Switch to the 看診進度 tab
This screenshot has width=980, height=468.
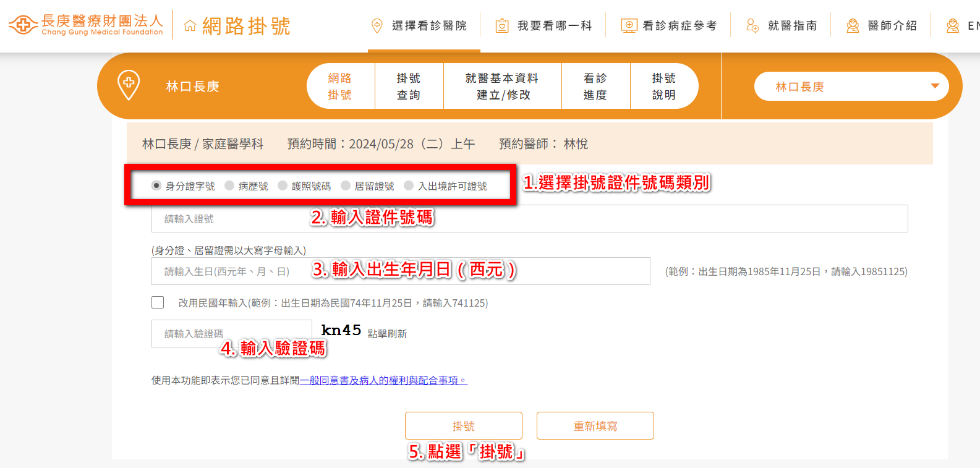point(595,86)
